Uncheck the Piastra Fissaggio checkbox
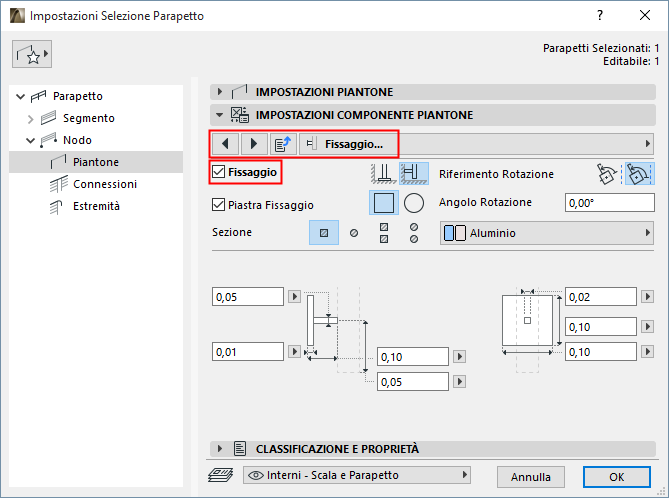Image resolution: width=669 pixels, height=498 pixels. pyautogui.click(x=218, y=205)
